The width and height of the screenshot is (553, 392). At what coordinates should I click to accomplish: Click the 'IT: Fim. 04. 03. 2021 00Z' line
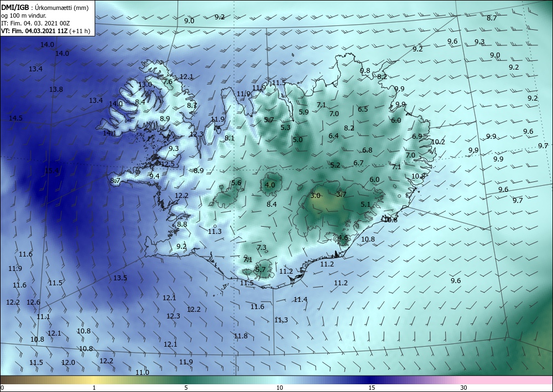coord(35,23)
